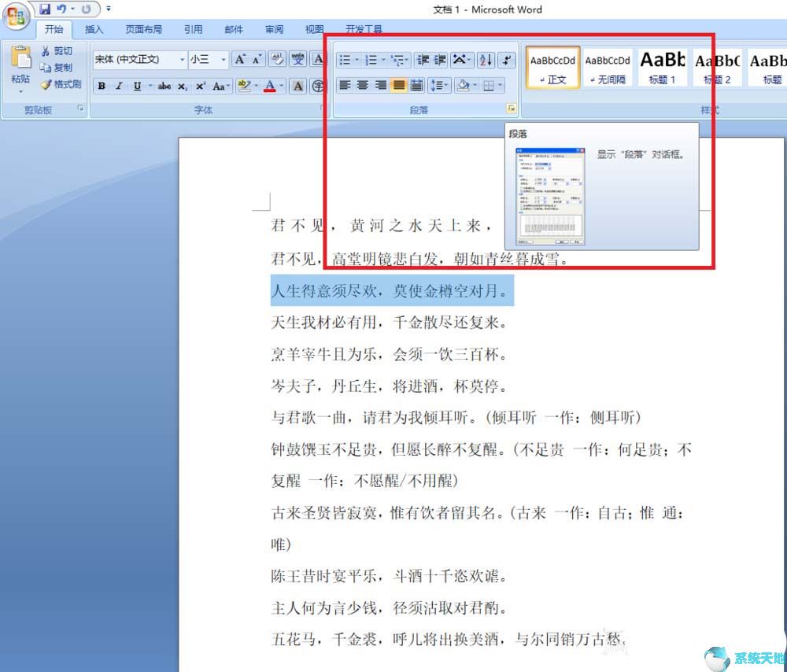Image resolution: width=787 pixels, height=672 pixels.
Task: Open the Asian layout button
Action: pos(461,61)
